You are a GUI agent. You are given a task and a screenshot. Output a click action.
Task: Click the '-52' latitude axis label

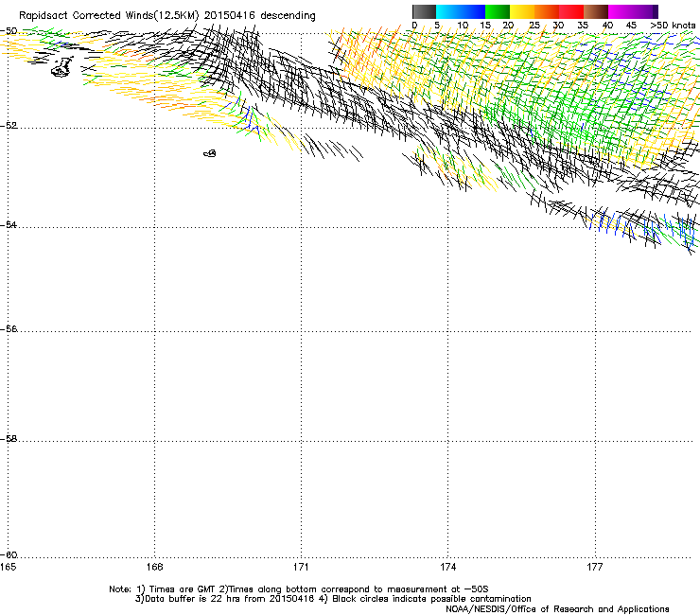(9, 126)
